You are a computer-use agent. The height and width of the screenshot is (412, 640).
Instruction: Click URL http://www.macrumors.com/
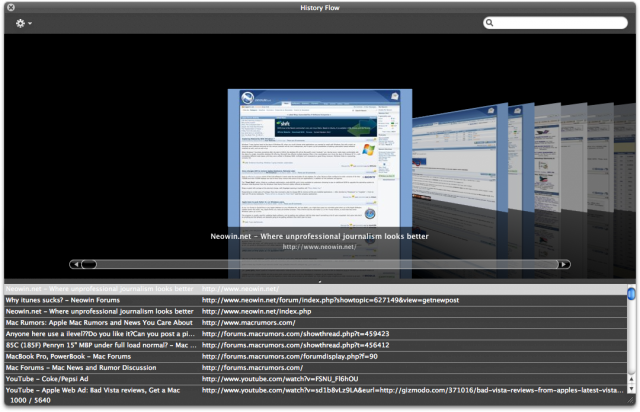tap(249, 323)
